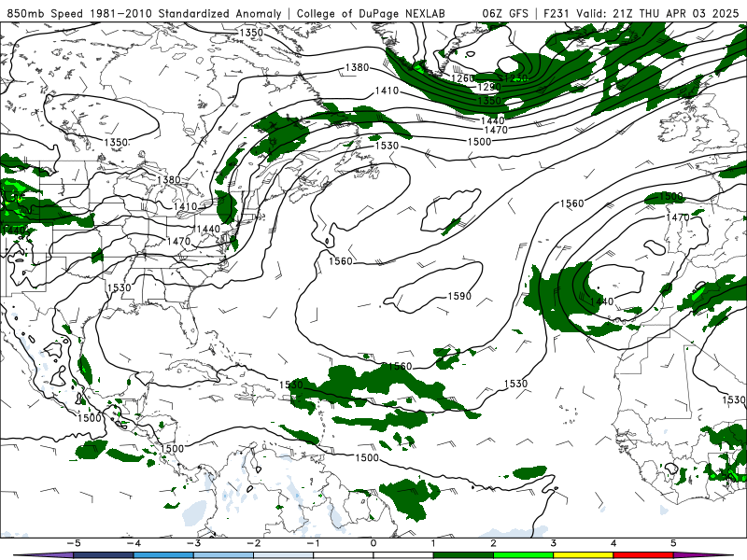Click the positive "5" colorbar tick label
747x560 pixels.
[673, 543]
